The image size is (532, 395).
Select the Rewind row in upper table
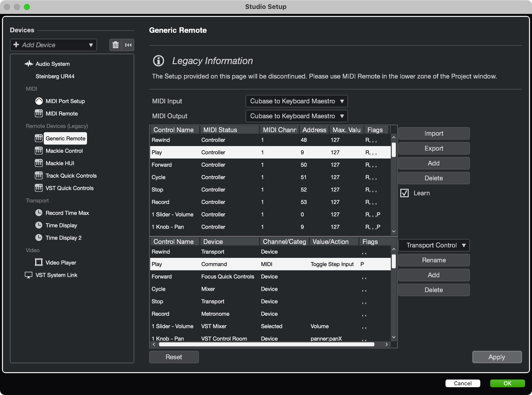point(270,140)
